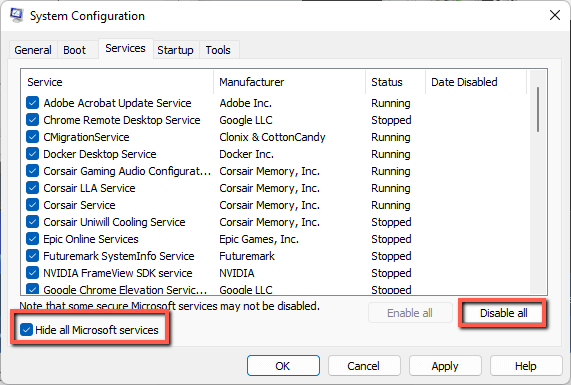Toggle Hide all Microsoft services checkbox
The width and height of the screenshot is (571, 385).
[x=26, y=330]
